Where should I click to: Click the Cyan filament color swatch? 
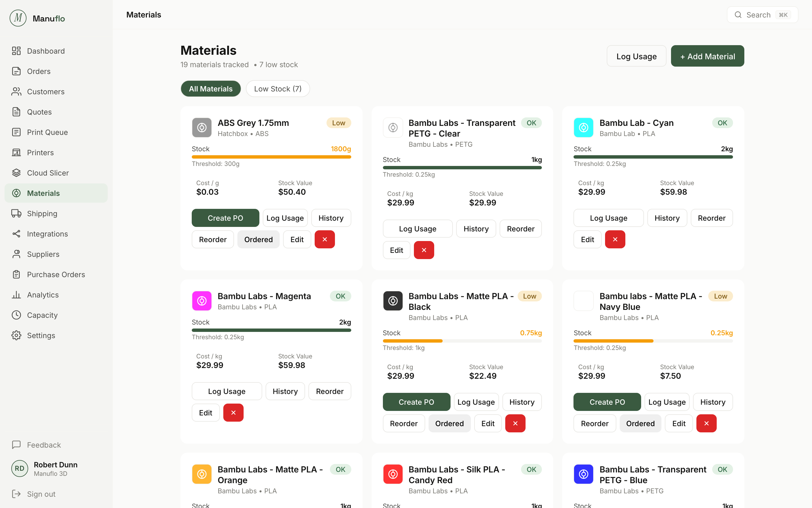pos(584,128)
